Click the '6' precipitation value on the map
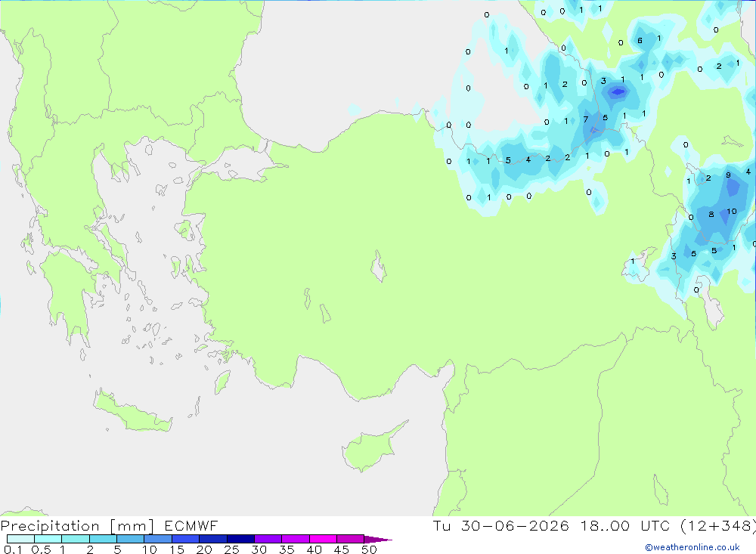Image resolution: width=756 pixels, height=554 pixels. (640, 41)
